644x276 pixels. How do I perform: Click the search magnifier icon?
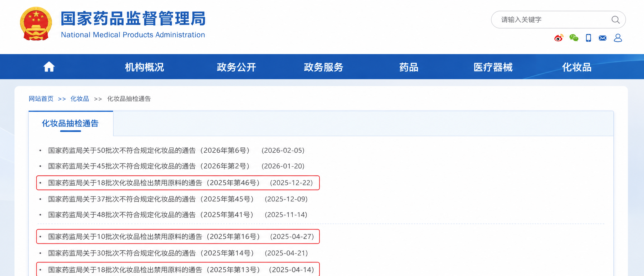pyautogui.click(x=615, y=20)
